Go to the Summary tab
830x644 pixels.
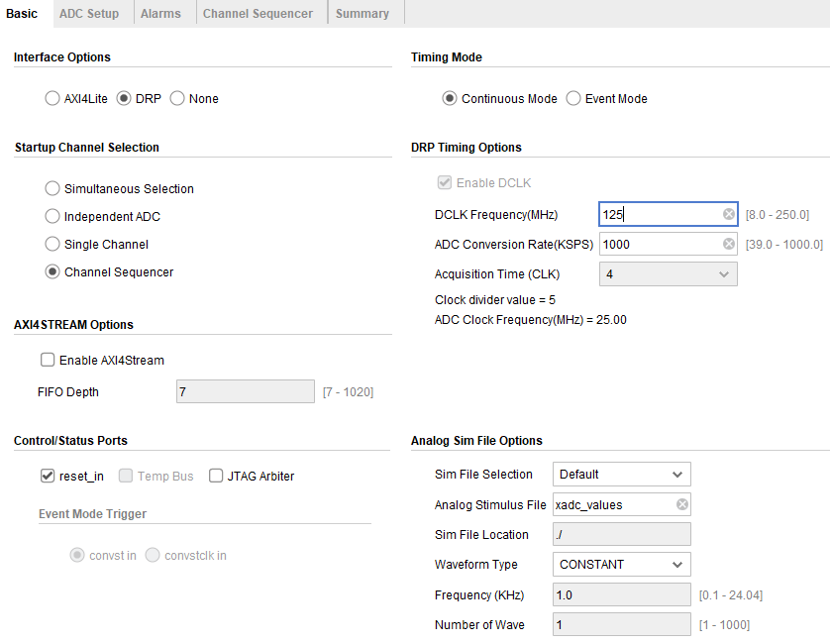363,14
